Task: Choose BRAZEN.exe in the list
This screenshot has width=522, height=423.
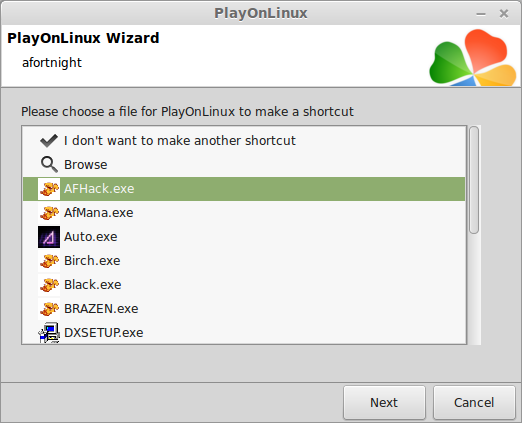Action: 244,309
